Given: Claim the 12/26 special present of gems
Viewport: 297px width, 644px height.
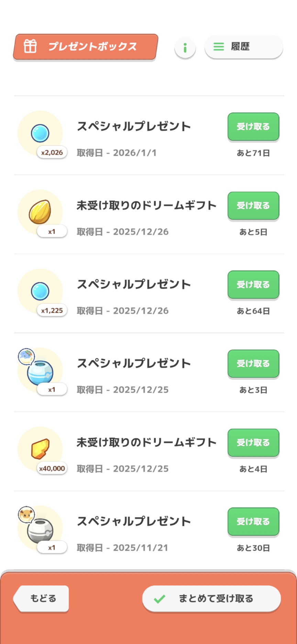Looking at the screenshot, I should point(253,285).
